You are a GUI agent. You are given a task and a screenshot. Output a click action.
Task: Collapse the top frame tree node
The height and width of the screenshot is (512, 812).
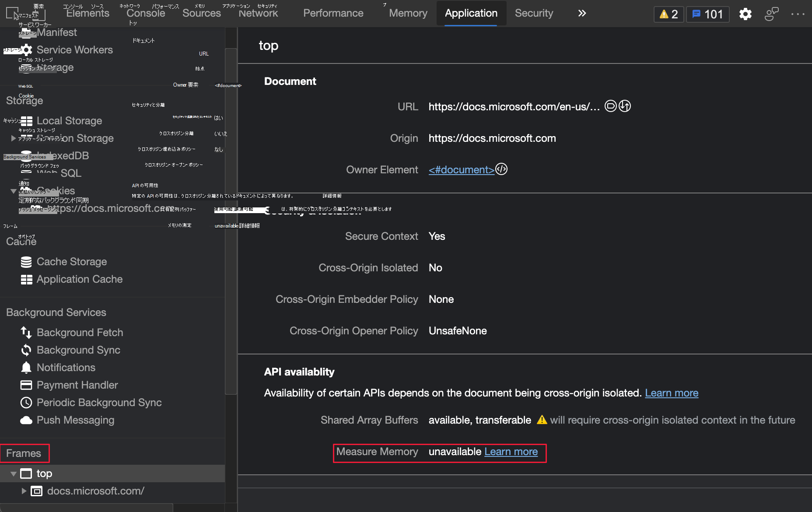[x=13, y=473]
